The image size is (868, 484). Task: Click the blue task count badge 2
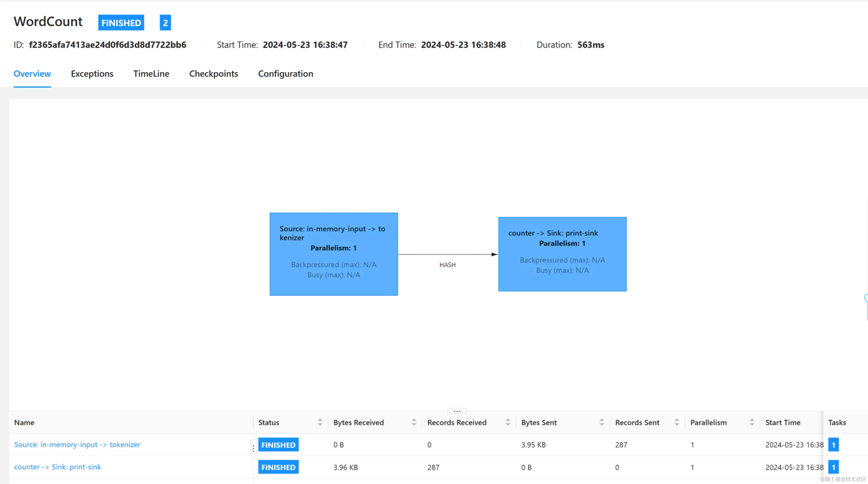point(165,23)
